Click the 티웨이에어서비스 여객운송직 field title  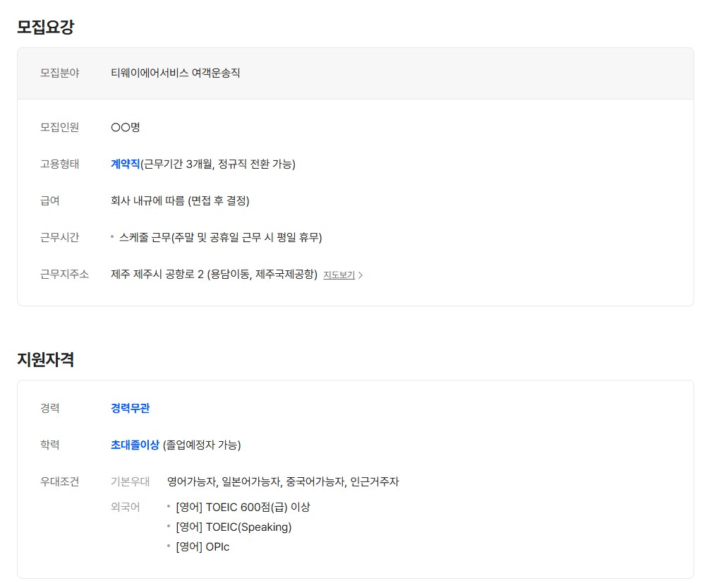(x=175, y=73)
